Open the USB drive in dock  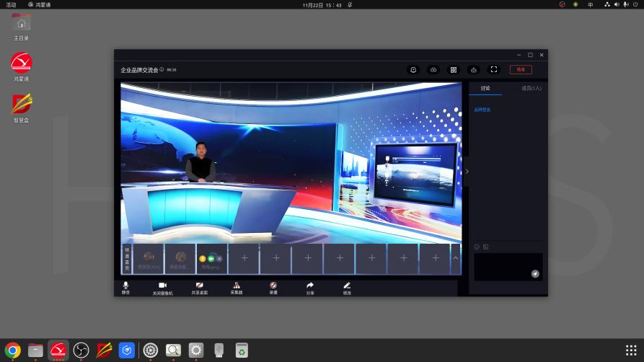point(219,350)
